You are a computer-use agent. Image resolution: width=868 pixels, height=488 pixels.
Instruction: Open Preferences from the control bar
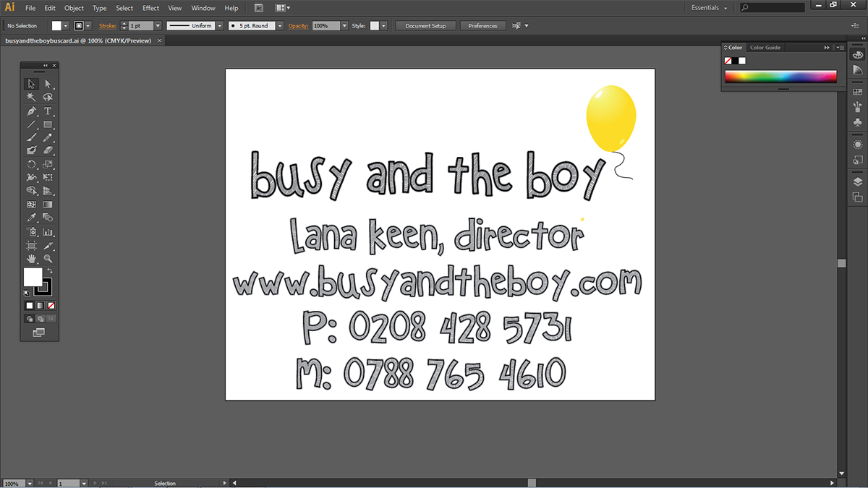coord(482,26)
